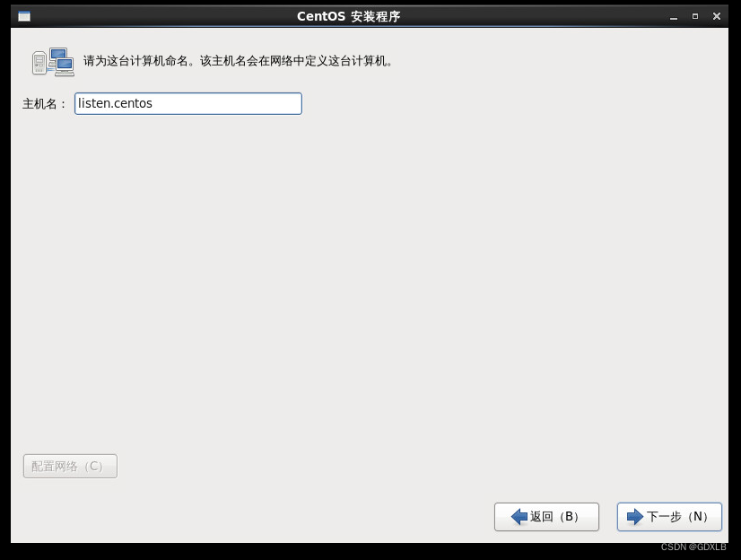Click inside the 主机名 input field

(188, 103)
